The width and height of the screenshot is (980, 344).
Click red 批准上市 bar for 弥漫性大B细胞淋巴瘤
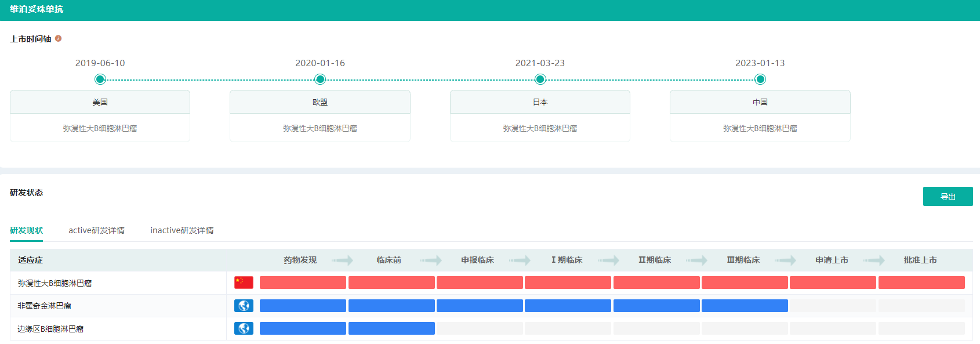(921, 283)
